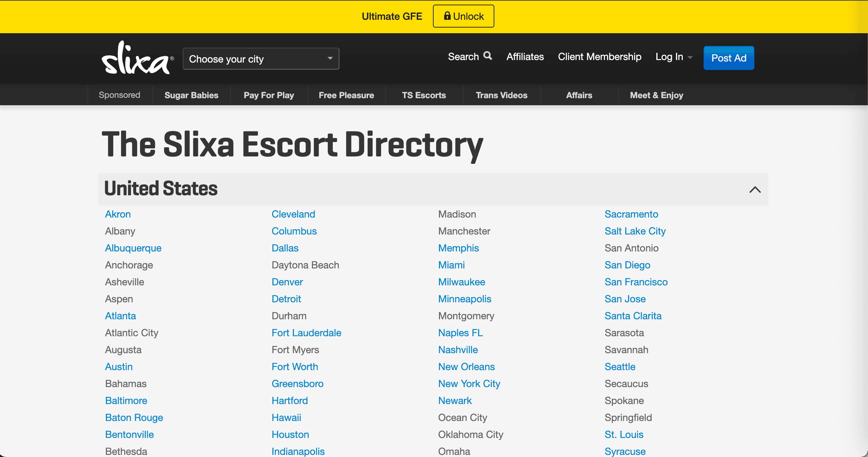Click the Post Ad button
This screenshot has height=457, width=868.
point(729,58)
